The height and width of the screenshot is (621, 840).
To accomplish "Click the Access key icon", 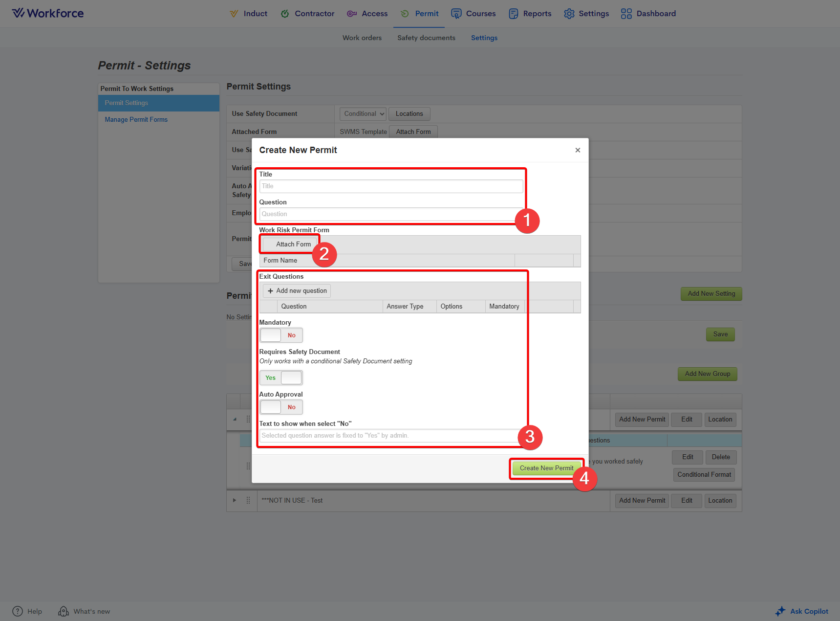I will coord(351,14).
